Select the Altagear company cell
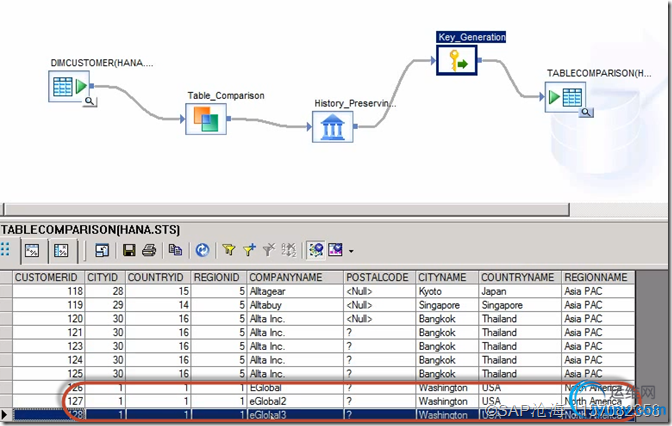 click(295, 291)
